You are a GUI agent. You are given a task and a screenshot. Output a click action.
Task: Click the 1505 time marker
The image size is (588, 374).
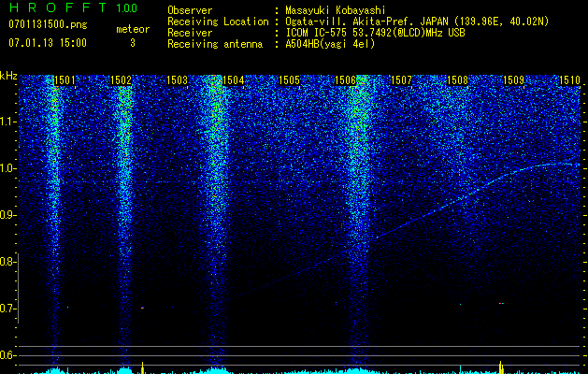pos(290,80)
